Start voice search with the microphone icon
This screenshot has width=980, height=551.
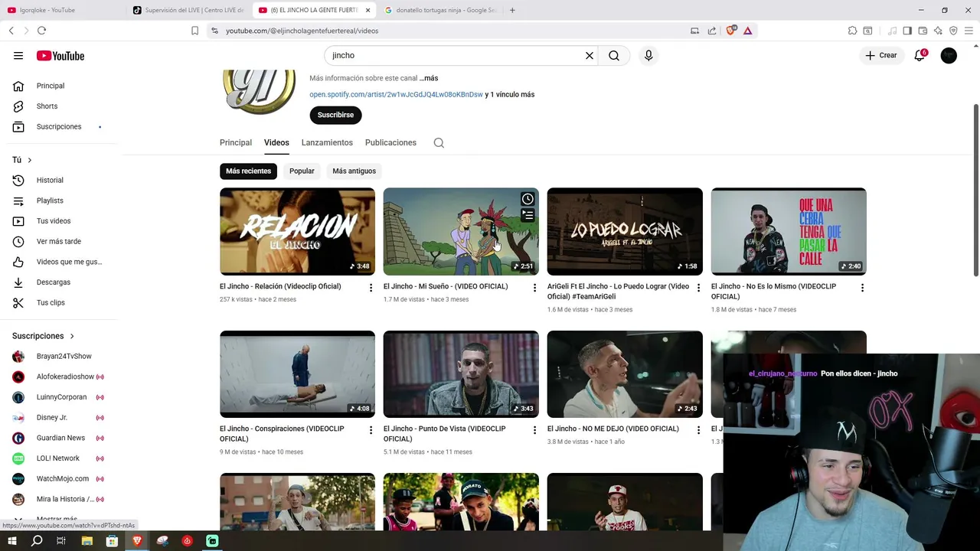[x=648, y=56]
